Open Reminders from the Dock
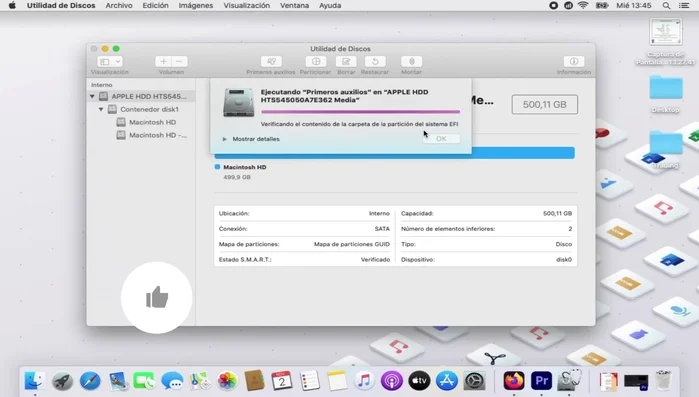Screen dimensions: 699x397 tap(309, 381)
